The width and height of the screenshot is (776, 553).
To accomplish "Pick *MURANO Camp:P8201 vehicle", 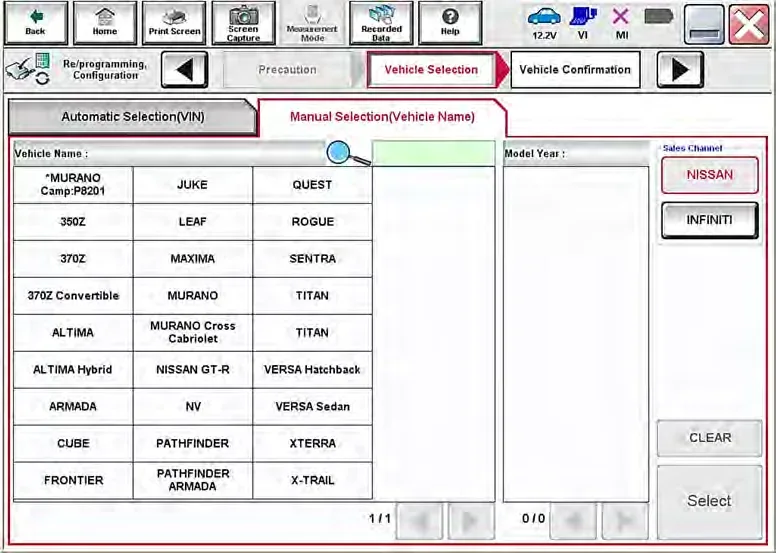I will click(73, 185).
